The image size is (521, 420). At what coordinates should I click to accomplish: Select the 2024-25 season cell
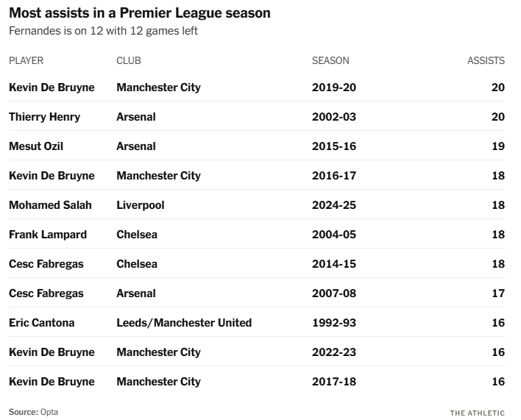pyautogui.click(x=333, y=205)
